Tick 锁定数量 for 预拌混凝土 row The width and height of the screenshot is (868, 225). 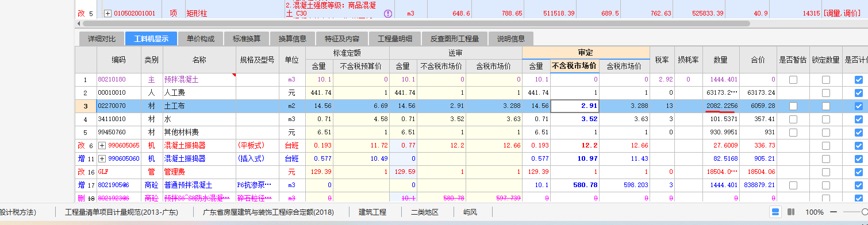click(826, 80)
